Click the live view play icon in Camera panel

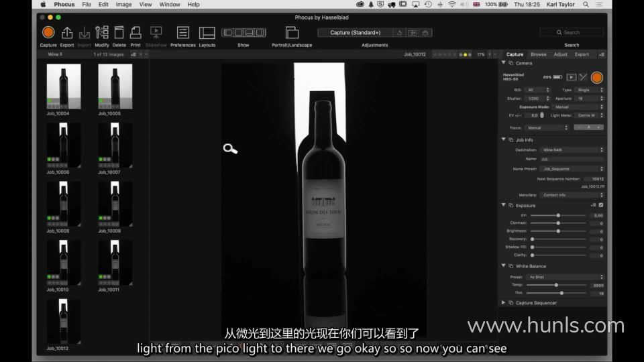(571, 77)
